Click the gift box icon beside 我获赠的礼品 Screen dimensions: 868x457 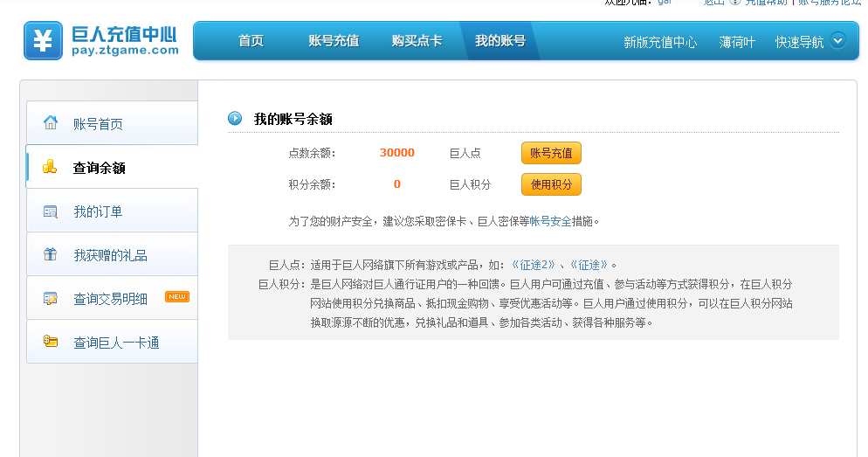pos(51,254)
